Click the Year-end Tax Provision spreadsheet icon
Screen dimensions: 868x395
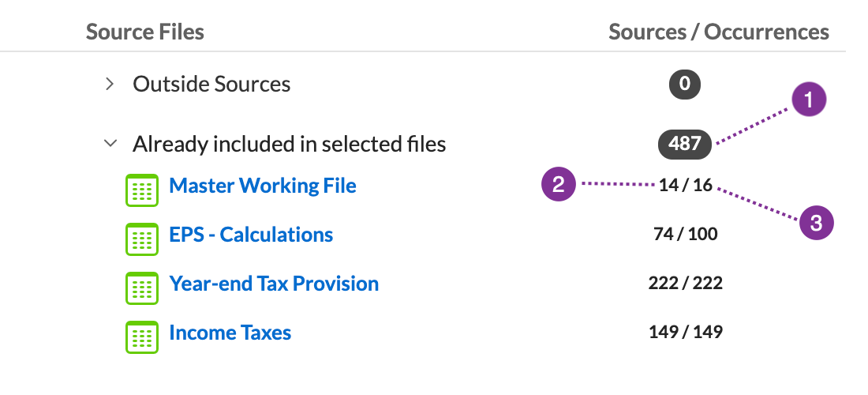(142, 288)
